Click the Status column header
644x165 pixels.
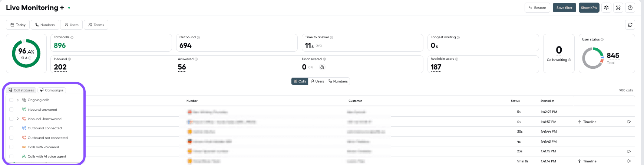tap(515, 101)
